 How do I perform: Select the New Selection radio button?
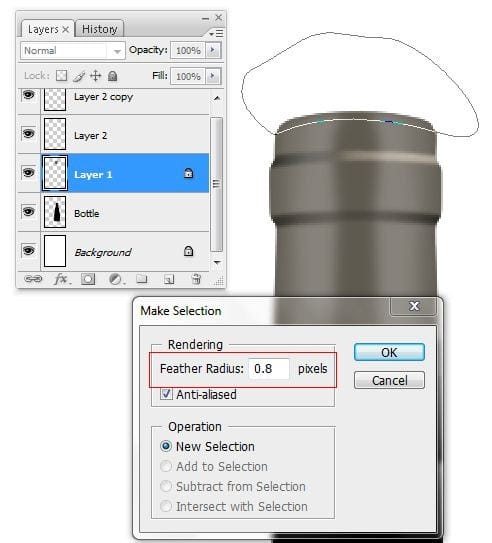coord(166,446)
